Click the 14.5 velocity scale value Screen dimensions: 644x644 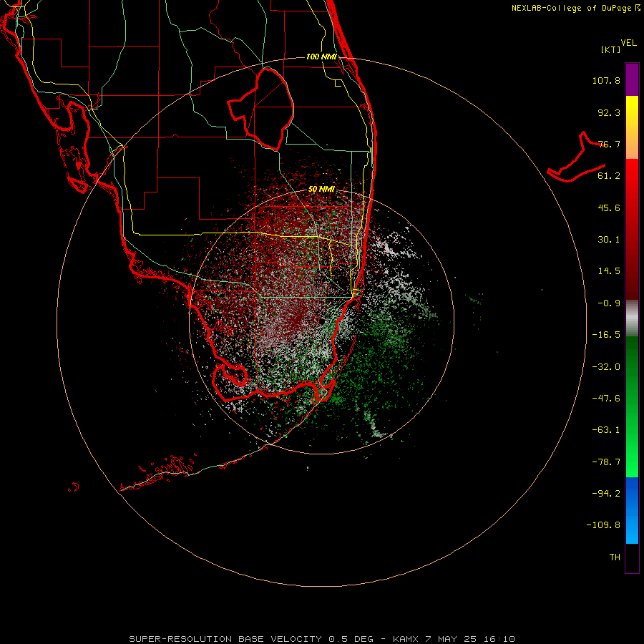pyautogui.click(x=609, y=271)
